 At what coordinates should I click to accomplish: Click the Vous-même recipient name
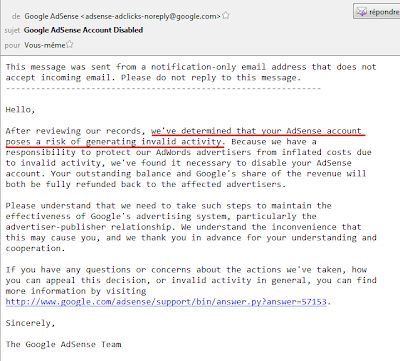45,45
